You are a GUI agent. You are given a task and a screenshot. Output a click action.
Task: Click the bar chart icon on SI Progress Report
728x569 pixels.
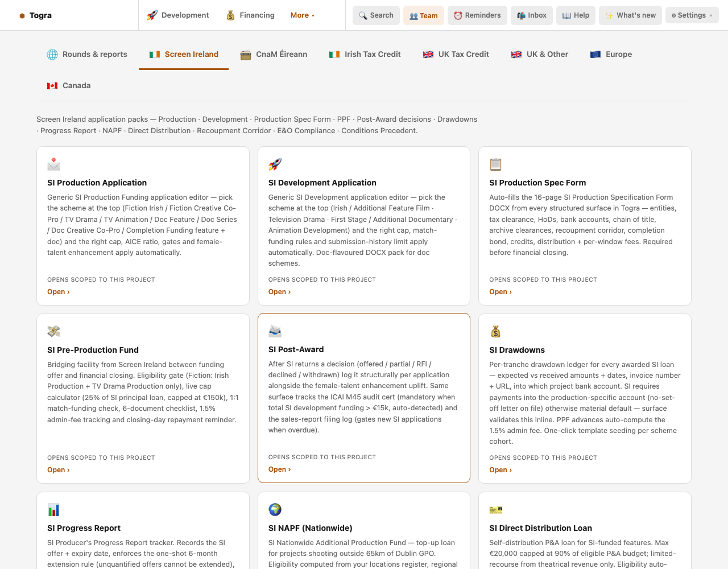54,510
